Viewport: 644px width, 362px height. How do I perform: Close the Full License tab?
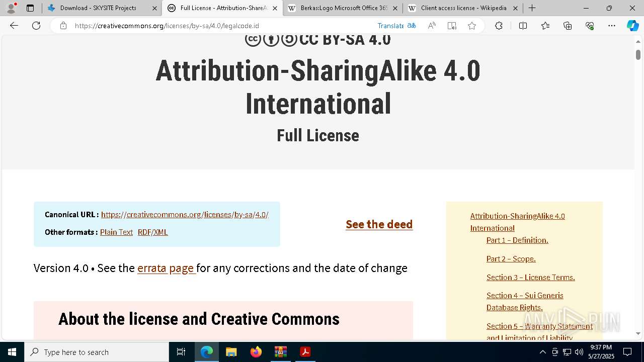(275, 8)
